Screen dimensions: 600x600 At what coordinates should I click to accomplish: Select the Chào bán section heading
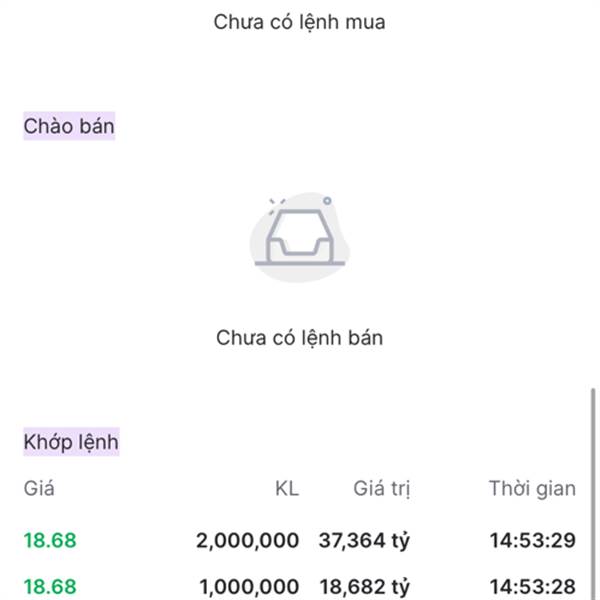69,126
